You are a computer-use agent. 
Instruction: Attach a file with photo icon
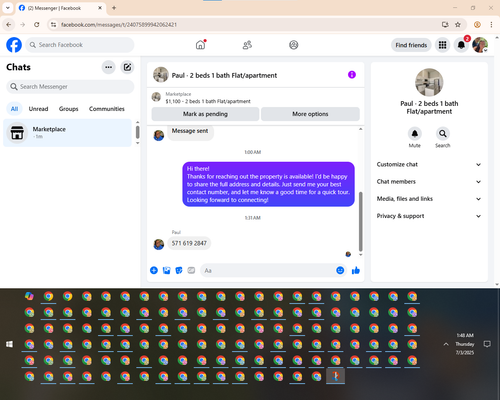coord(166,270)
